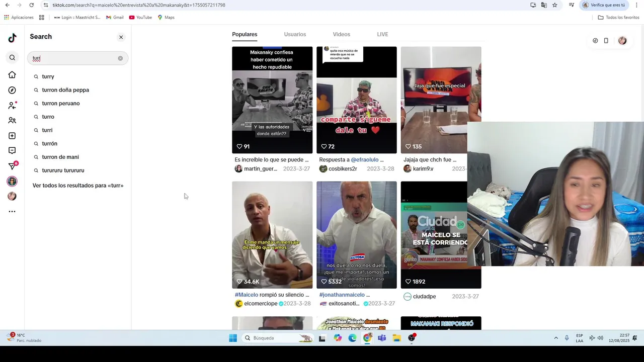Open the Messages icon with badge
This screenshot has width=644, height=362.
pyautogui.click(x=13, y=166)
